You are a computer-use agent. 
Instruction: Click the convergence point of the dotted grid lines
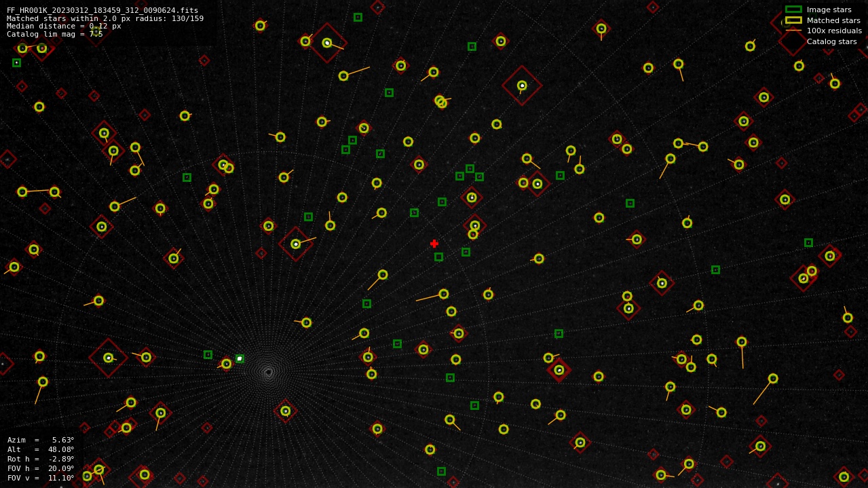[269, 371]
